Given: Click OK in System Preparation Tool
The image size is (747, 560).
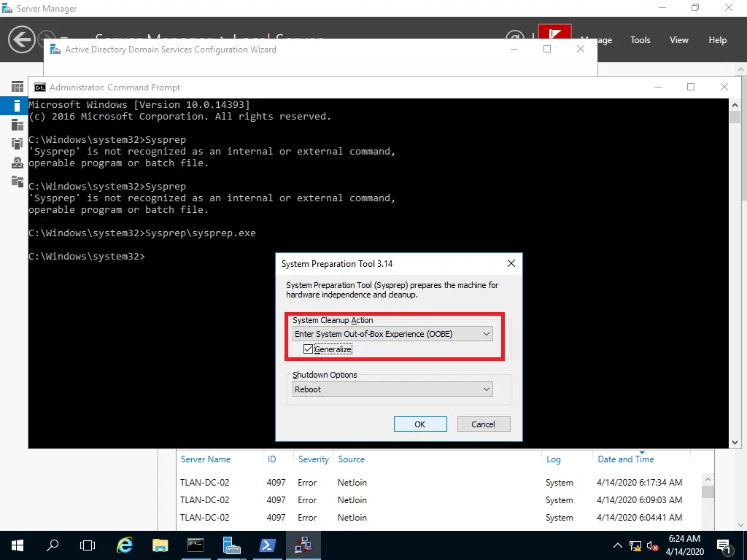Looking at the screenshot, I should 420,424.
